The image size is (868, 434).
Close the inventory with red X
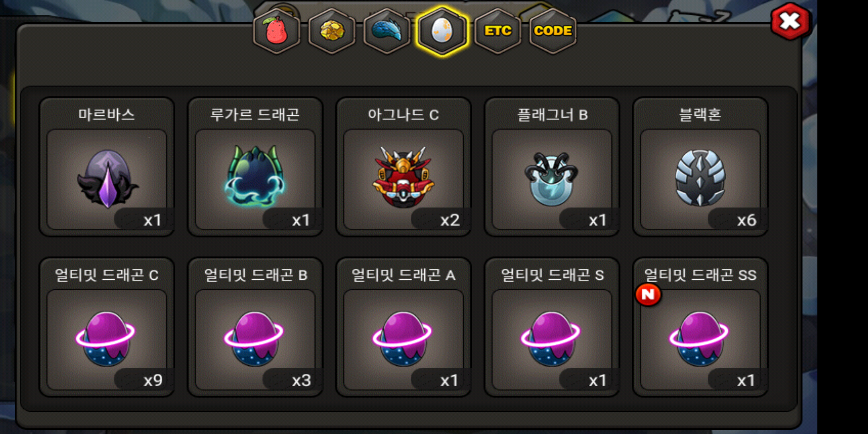790,21
